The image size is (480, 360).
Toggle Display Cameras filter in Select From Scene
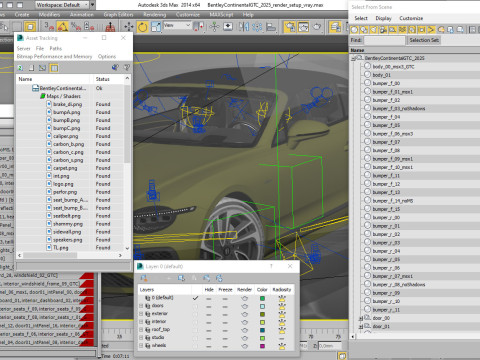pyautogui.click(x=383, y=30)
